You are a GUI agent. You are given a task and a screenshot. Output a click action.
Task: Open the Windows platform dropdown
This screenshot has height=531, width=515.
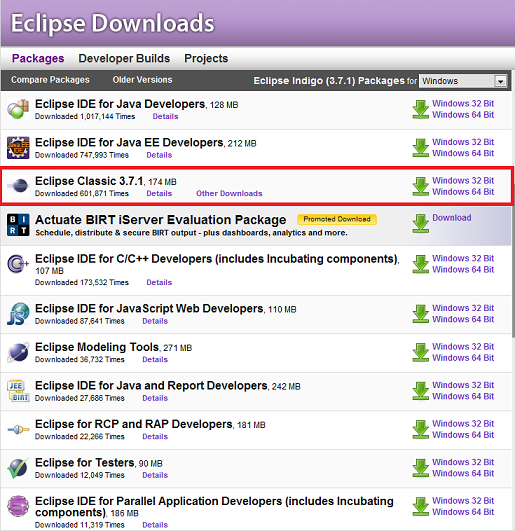point(463,81)
